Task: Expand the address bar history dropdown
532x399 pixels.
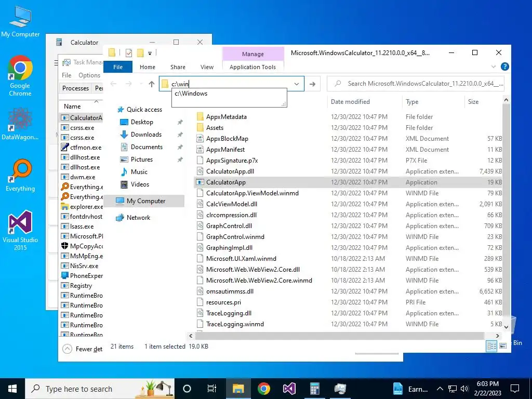Action: (x=297, y=84)
